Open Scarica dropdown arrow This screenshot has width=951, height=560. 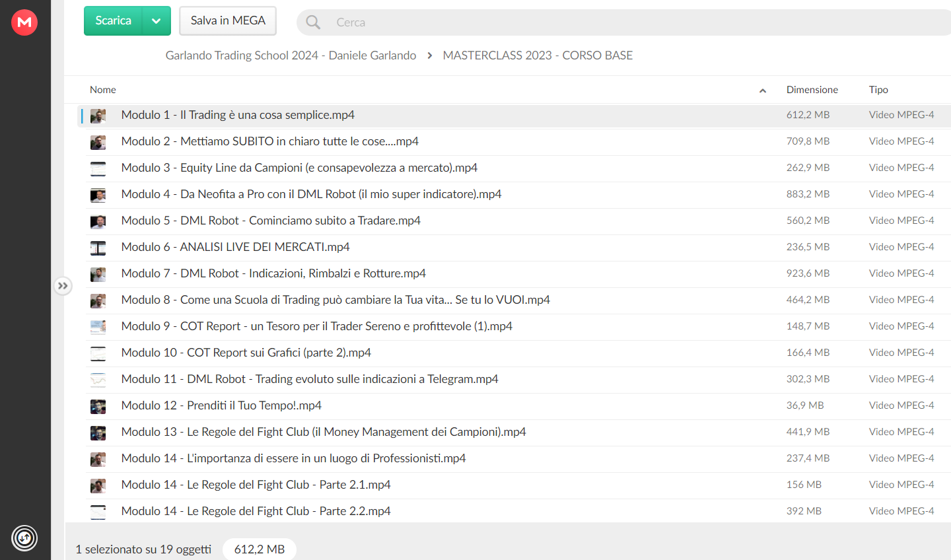pos(157,21)
